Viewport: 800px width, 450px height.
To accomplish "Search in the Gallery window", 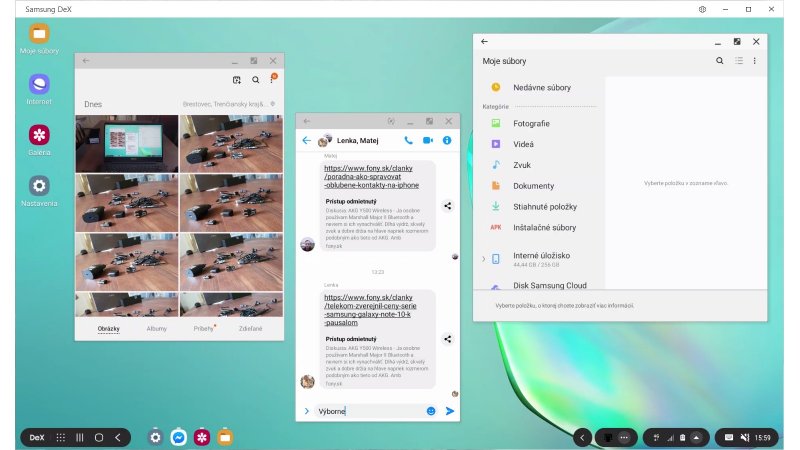I will (255, 80).
